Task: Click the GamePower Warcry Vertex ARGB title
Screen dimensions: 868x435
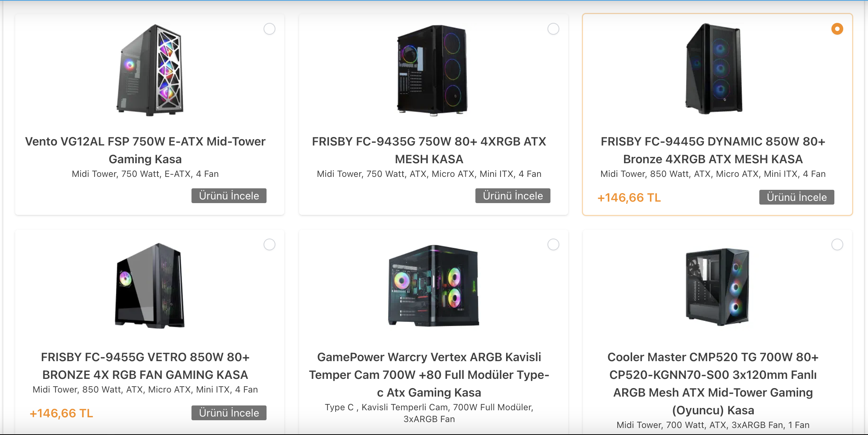Action: 429,374
